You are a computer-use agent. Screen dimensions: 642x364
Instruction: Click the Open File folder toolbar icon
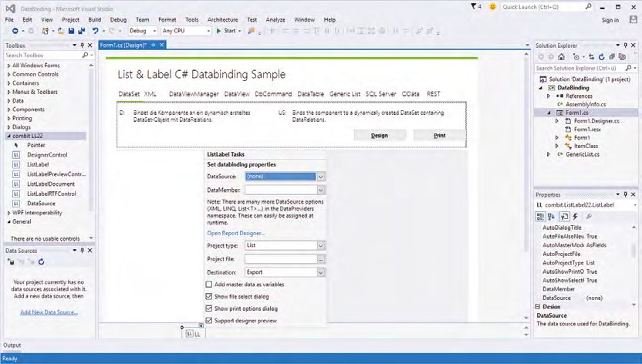(x=61, y=31)
